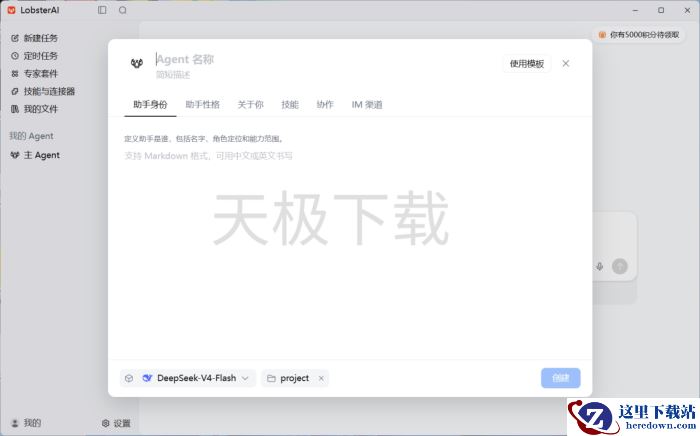Viewport: 700px width, 436px height.
Task: Open 我的 profile at bottom left
Action: [x=26, y=423]
